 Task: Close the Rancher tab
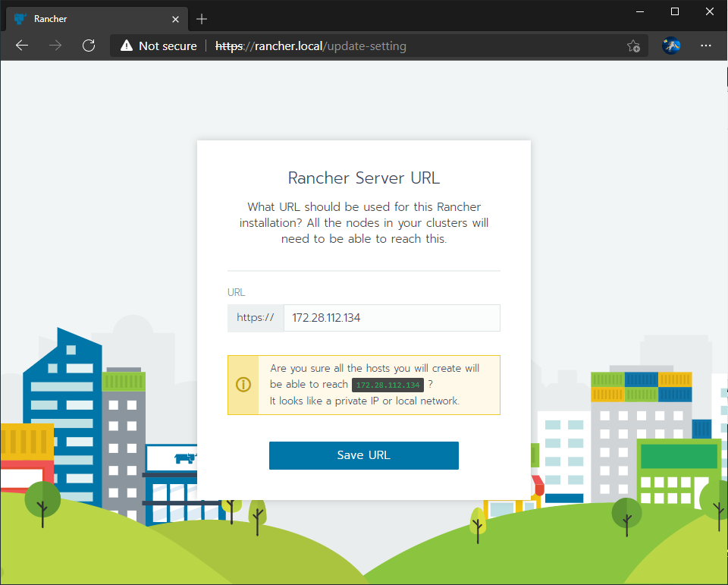175,19
